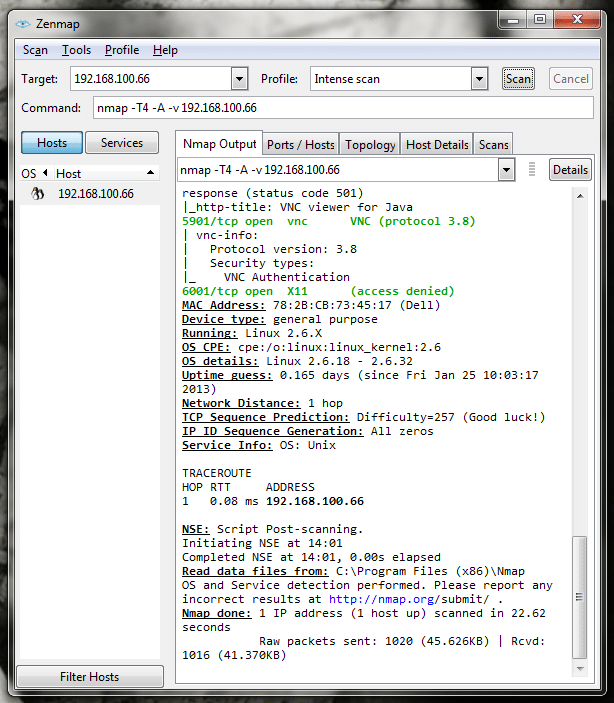This screenshot has height=703, width=614.
Task: Click the Zenmap eye icon in title bar
Action: point(23,24)
